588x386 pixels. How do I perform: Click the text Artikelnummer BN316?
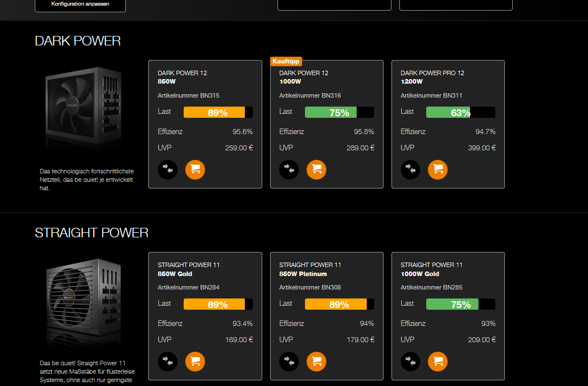[310, 95]
